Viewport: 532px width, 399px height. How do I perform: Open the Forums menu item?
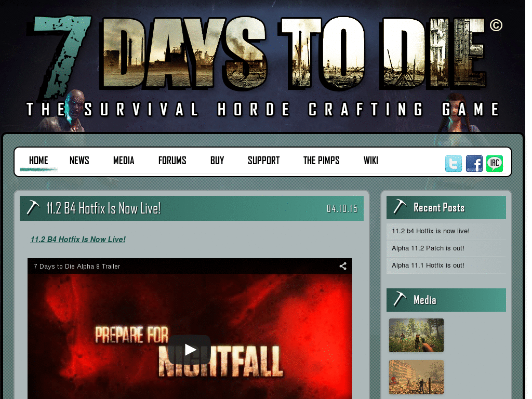point(172,160)
